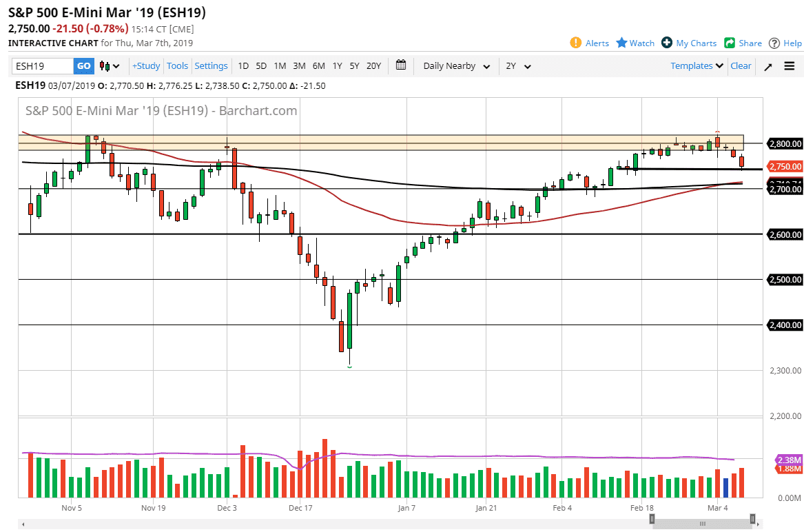Click the pop-out chart arrow icon
The image size is (804, 532).
[x=767, y=65]
